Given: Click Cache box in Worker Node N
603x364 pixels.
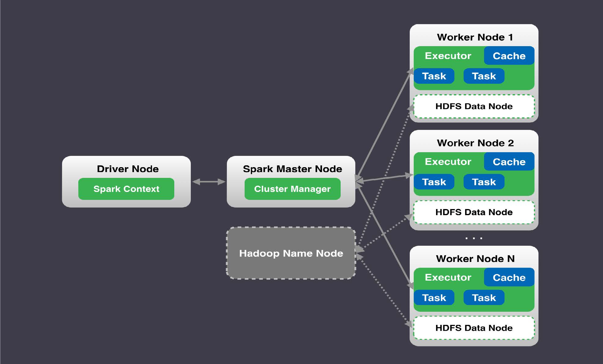Looking at the screenshot, I should click(x=509, y=277).
